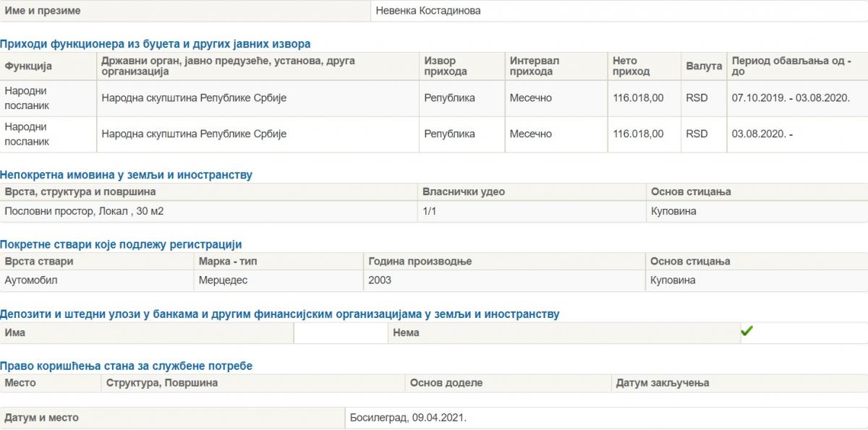The image size is (868, 430).
Task: Select the Депозити и штедни улози heading
Action: pyautogui.click(x=280, y=314)
